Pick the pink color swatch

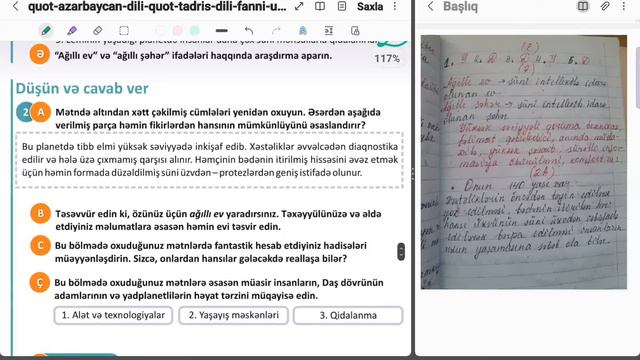click(x=178, y=31)
